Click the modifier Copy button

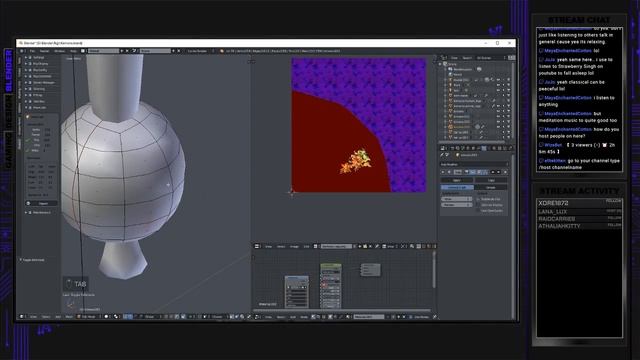click(x=491, y=180)
